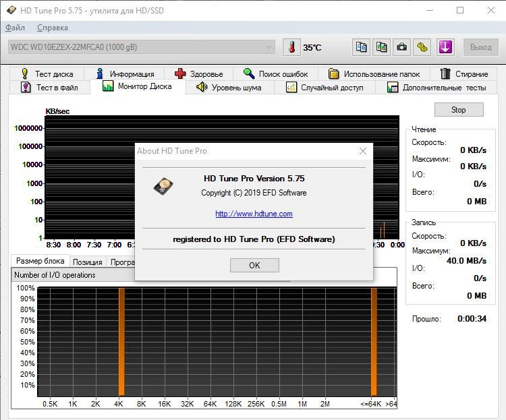This screenshot has width=506, height=420.
Task: Switch to the Поиск ошибок tab
Action: click(276, 74)
